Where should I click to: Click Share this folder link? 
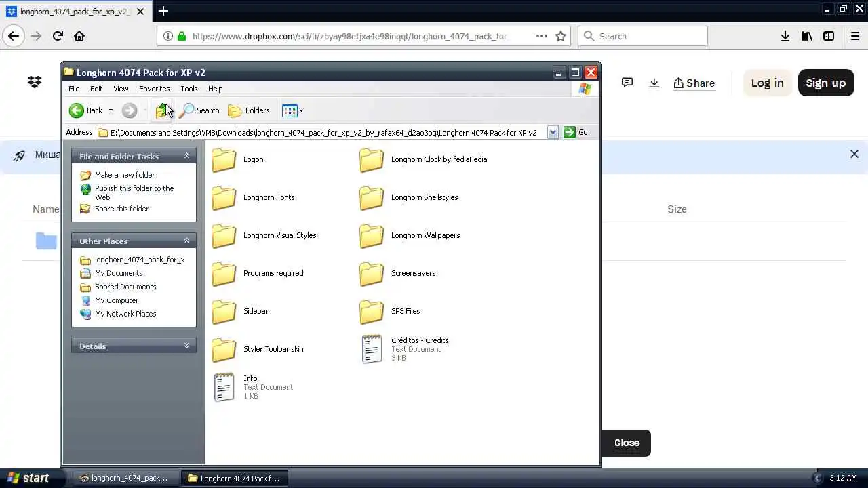[x=121, y=209]
